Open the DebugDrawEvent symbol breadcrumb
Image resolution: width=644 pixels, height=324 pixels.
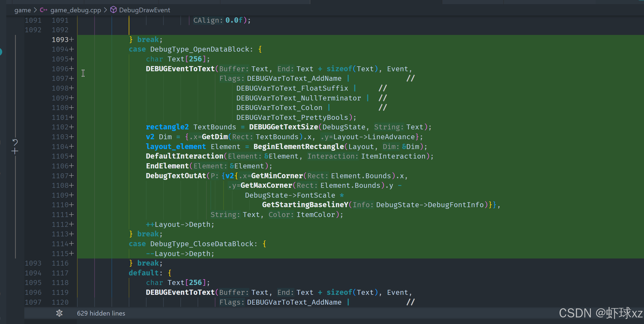coord(144,10)
